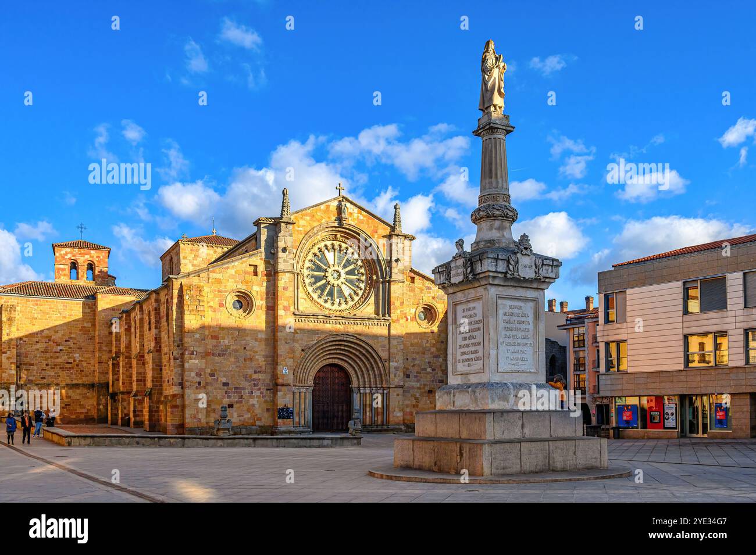Viewport: 756px width, 555px height.
Task: Click the left inscription plaque on the monument
Action: 468,336
